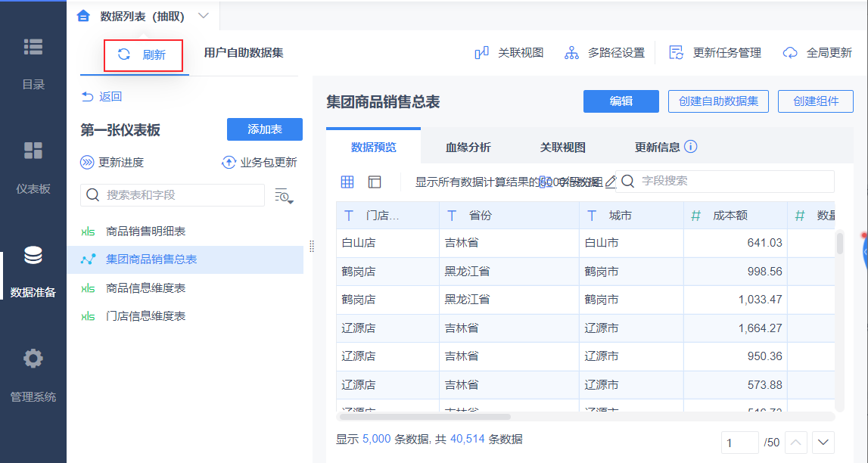Click the 40,514 total rows number
Screen dimensions: 868x463
coord(467,440)
